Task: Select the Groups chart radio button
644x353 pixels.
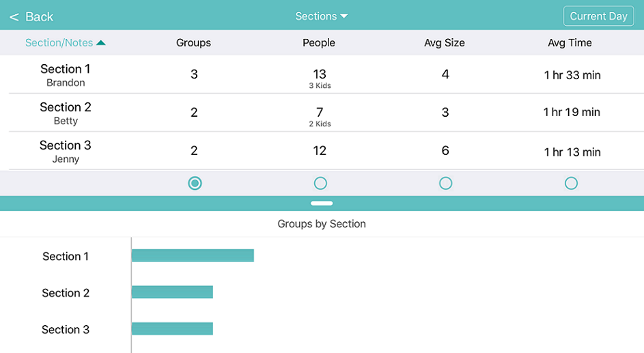Action: click(x=195, y=183)
